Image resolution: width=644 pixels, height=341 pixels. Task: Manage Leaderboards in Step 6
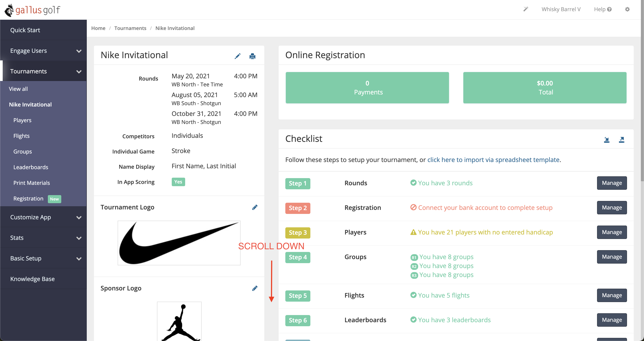pos(612,320)
